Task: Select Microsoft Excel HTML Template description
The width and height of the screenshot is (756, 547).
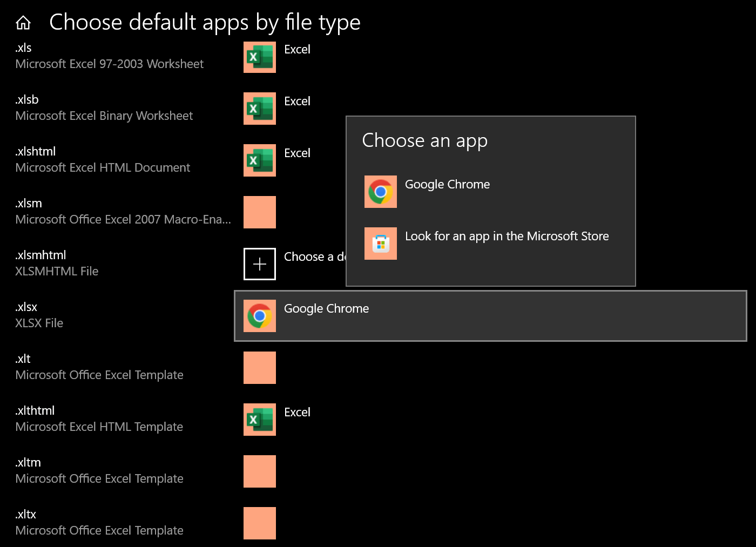Action: tap(99, 427)
